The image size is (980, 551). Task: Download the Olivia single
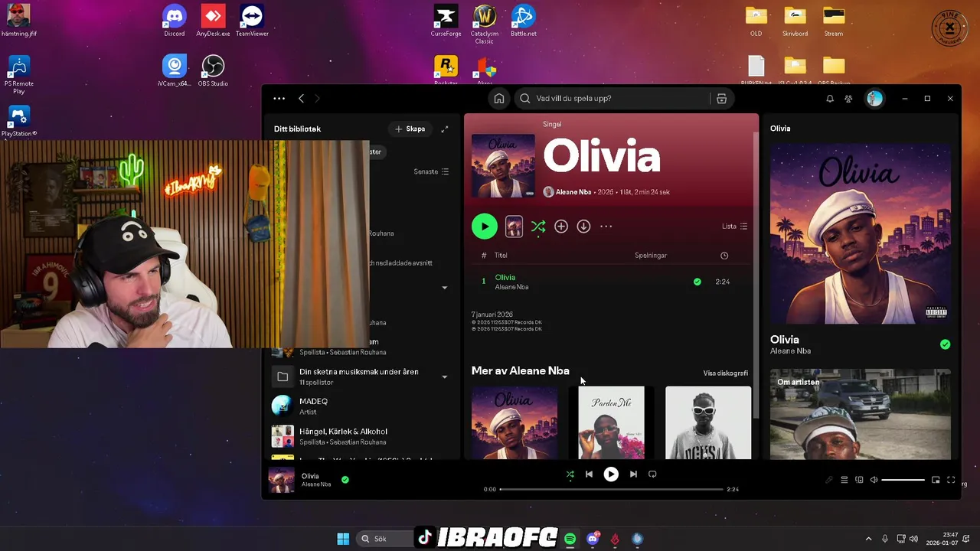[x=583, y=226]
